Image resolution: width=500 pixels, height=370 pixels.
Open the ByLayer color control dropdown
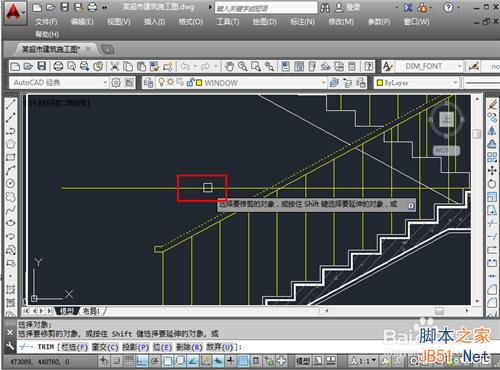(x=455, y=82)
